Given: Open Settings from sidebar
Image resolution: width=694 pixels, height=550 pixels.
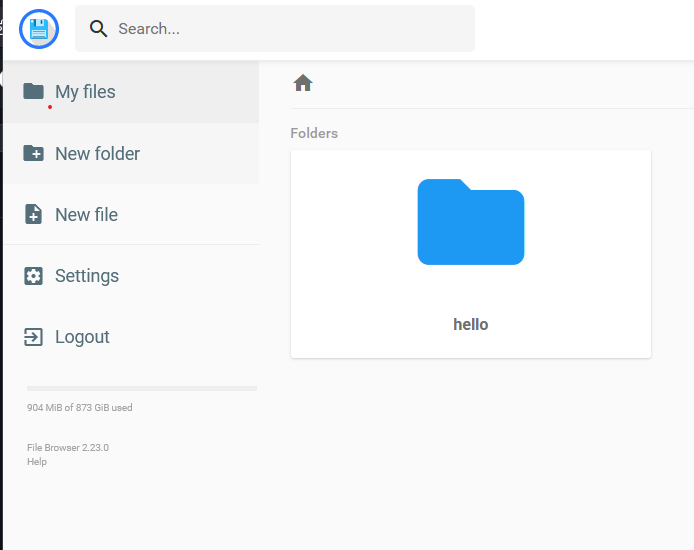Looking at the screenshot, I should 131,276.
